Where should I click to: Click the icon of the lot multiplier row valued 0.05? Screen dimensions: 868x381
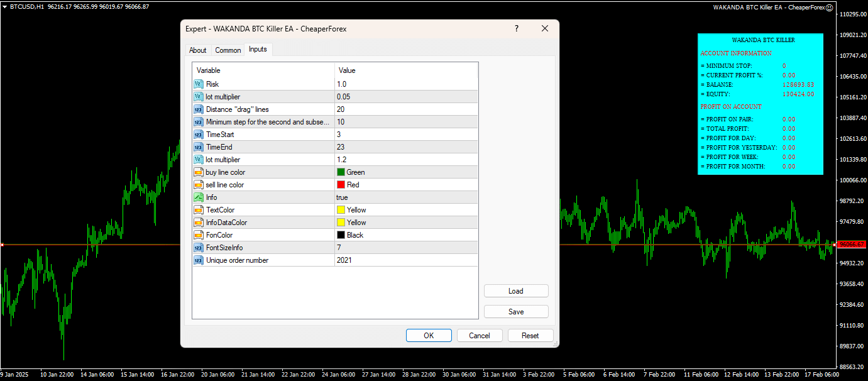[199, 97]
